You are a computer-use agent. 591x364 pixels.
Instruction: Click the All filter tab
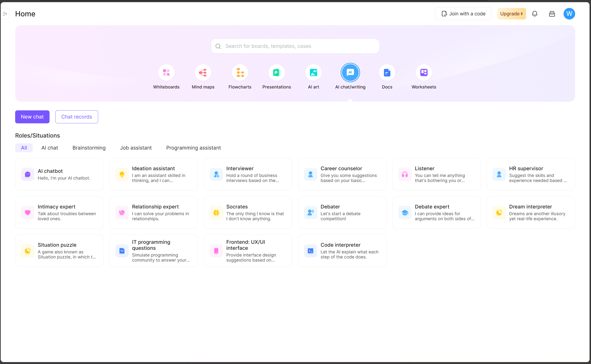click(24, 148)
